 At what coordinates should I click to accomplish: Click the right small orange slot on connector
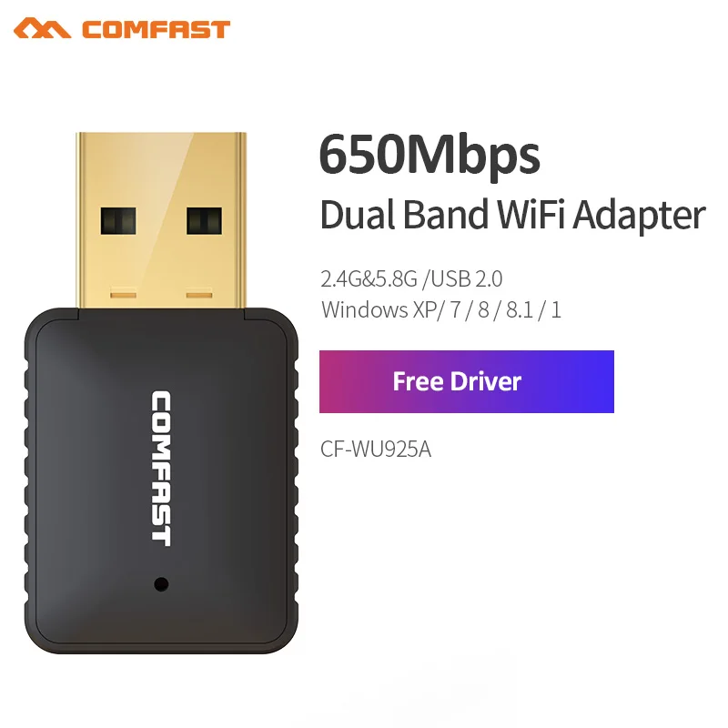pyautogui.click(x=199, y=294)
